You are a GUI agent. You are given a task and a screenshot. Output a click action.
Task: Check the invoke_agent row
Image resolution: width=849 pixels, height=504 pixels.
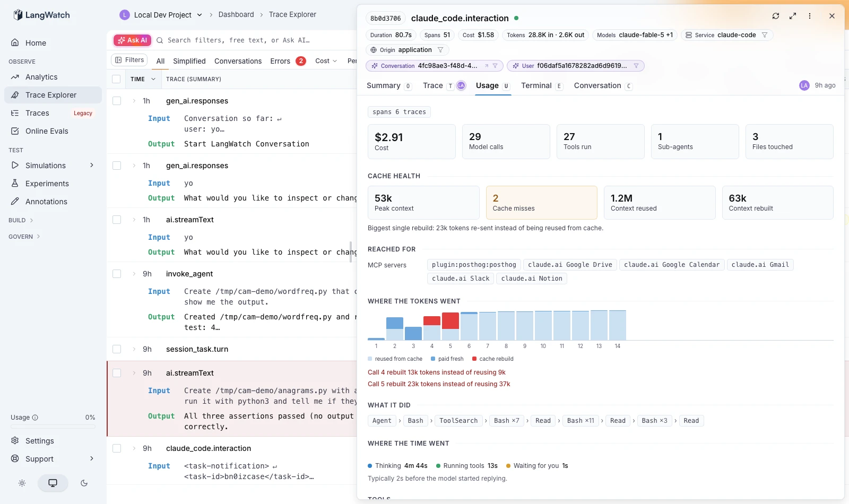click(x=117, y=274)
